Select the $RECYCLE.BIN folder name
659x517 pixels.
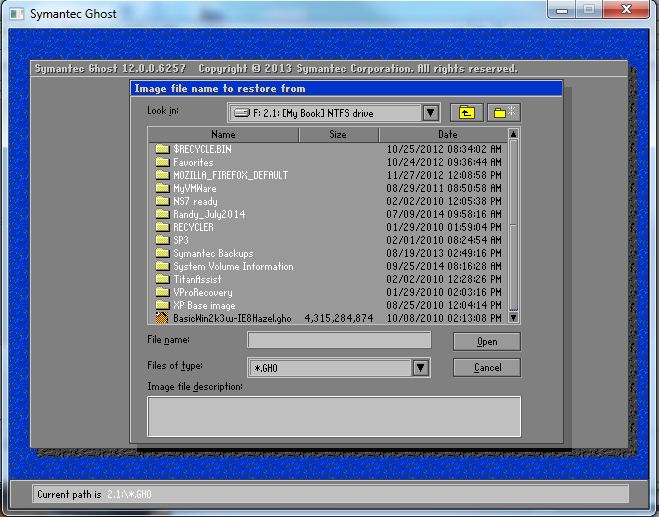tap(202, 149)
